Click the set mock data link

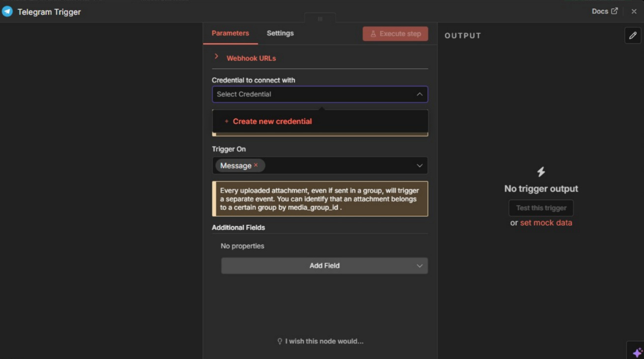[546, 223]
